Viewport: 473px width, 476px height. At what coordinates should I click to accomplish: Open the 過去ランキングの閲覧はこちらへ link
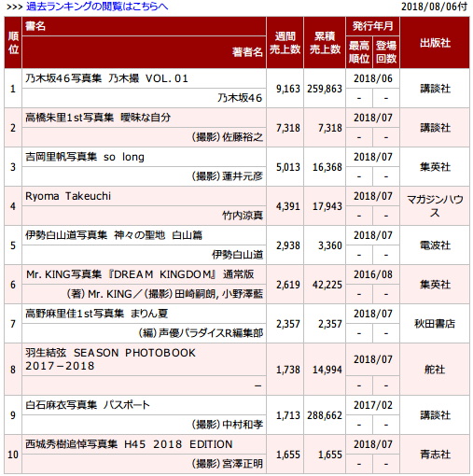97,7
